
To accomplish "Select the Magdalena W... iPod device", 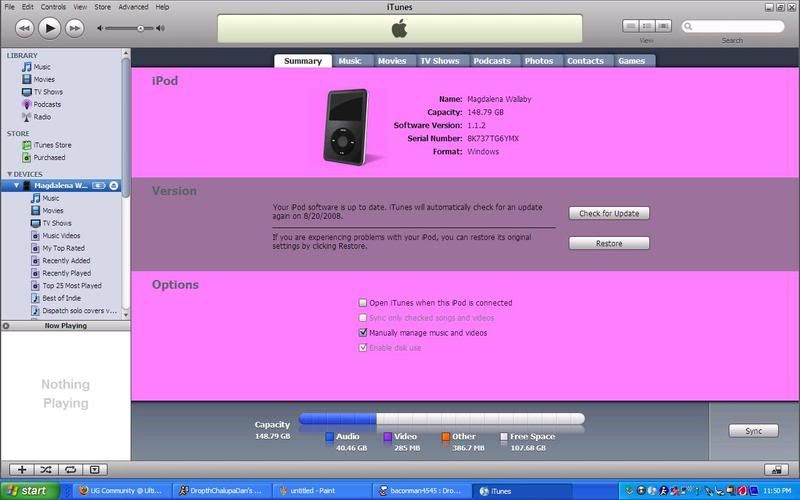I will point(61,186).
